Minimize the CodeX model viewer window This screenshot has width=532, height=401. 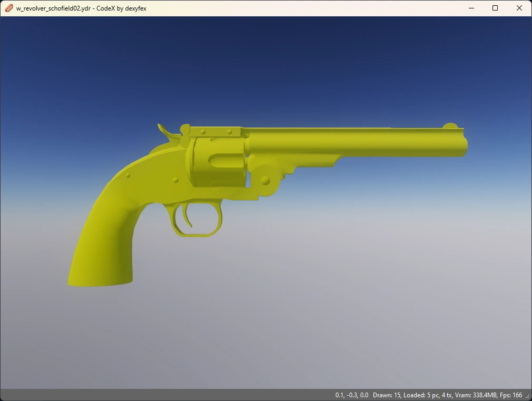pyautogui.click(x=471, y=8)
